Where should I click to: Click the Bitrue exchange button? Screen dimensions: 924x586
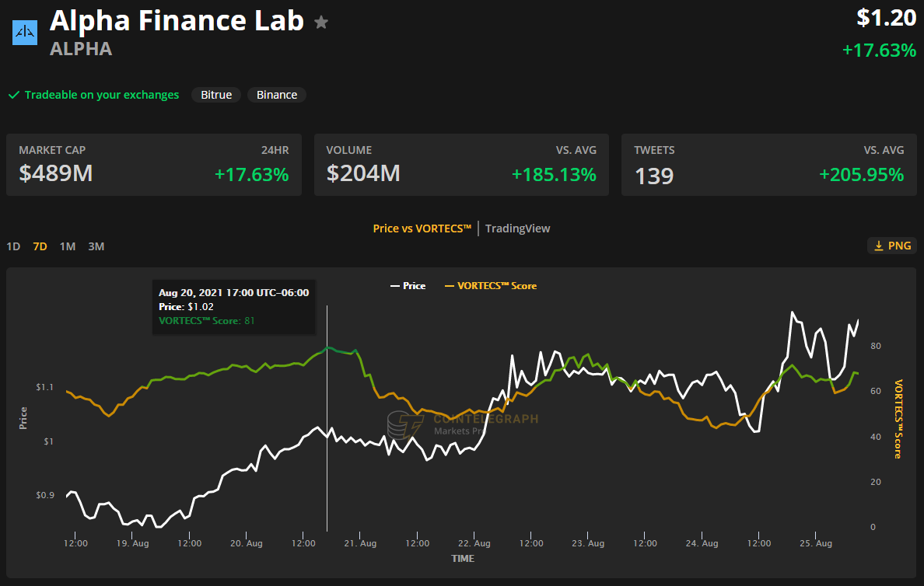tap(216, 95)
